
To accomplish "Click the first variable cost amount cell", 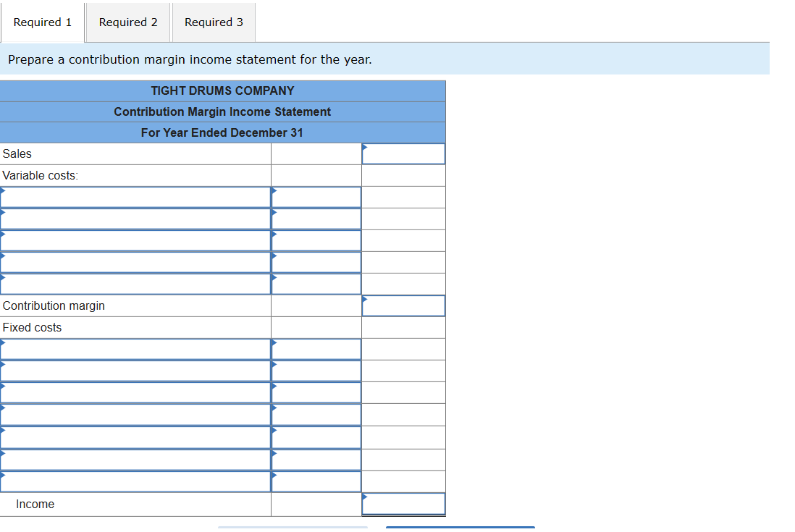I will [316, 196].
